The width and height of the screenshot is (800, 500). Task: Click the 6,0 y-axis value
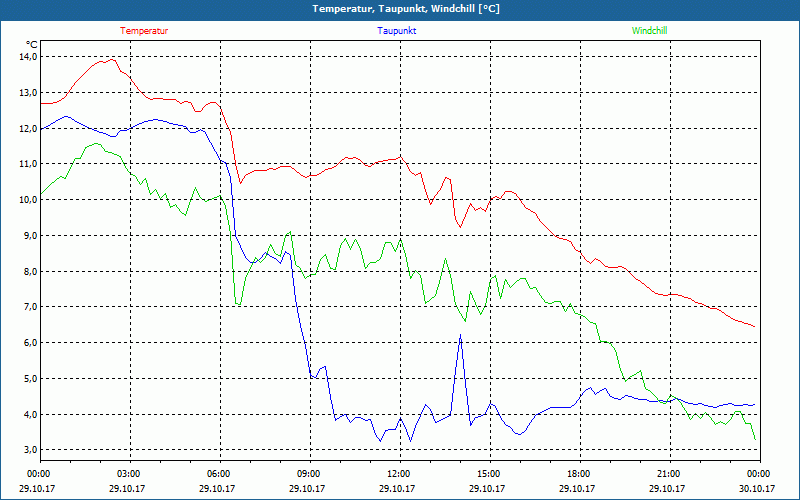[31, 342]
